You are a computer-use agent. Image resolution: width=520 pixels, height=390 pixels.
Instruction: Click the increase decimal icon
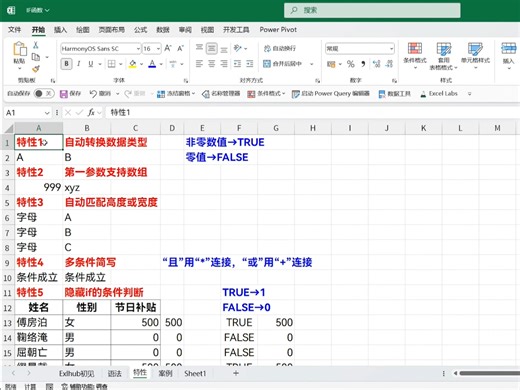pos(377,64)
